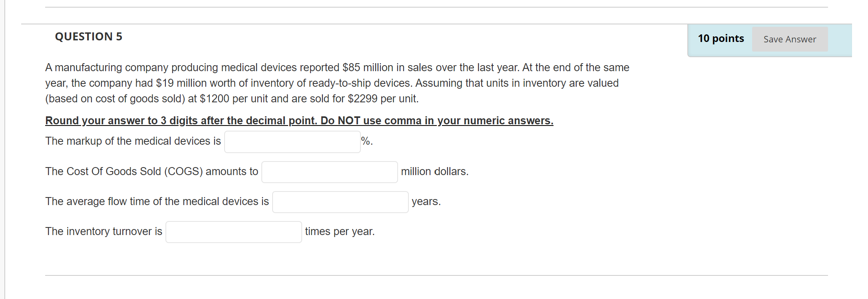Click the inventory turnover prompt text
The height and width of the screenshot is (299, 868).
104,231
